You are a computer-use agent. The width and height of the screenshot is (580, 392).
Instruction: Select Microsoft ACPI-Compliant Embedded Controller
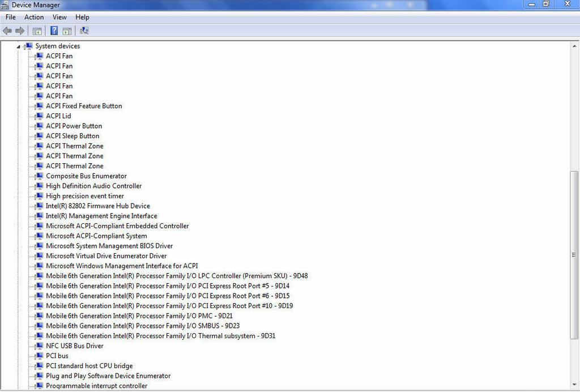click(117, 226)
